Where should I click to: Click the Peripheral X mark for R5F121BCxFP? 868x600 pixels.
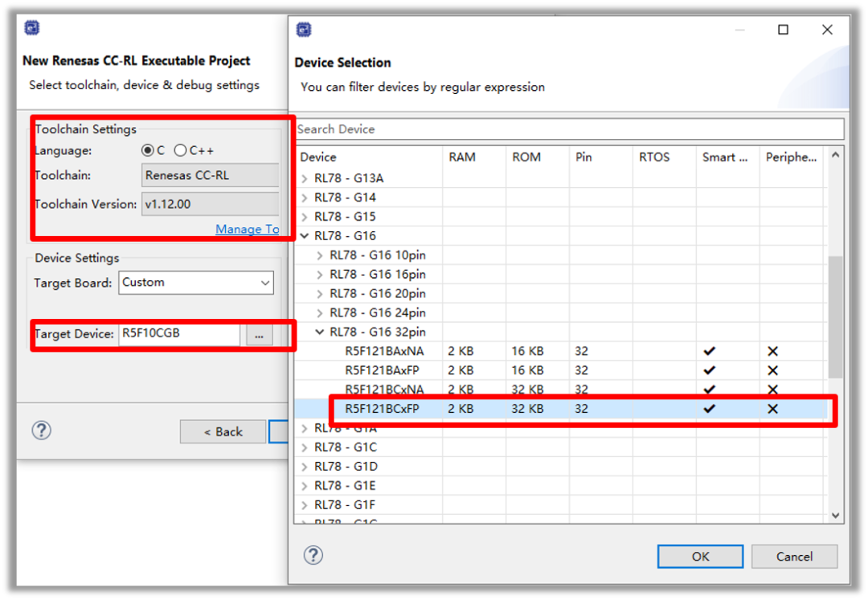pos(773,409)
